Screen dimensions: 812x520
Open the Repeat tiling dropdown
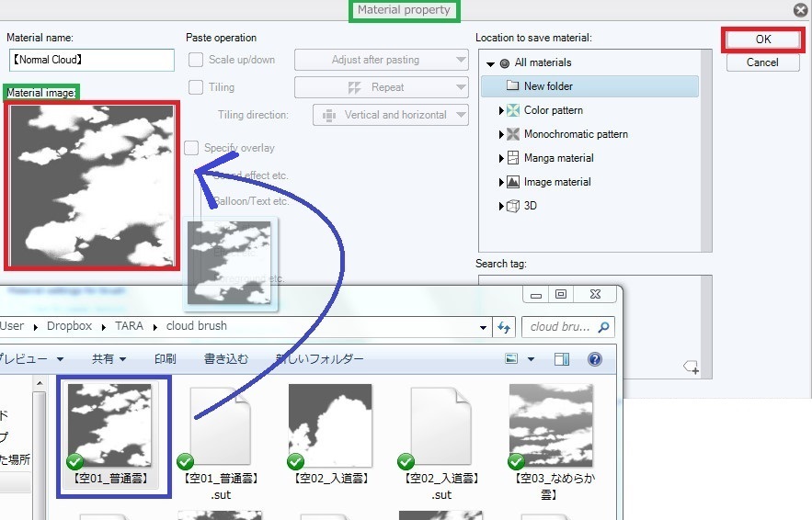pyautogui.click(x=382, y=87)
